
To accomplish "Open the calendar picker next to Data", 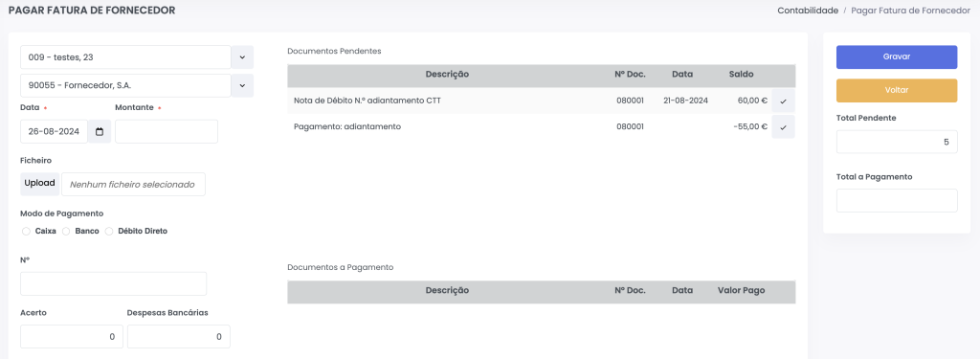I will click(x=100, y=131).
